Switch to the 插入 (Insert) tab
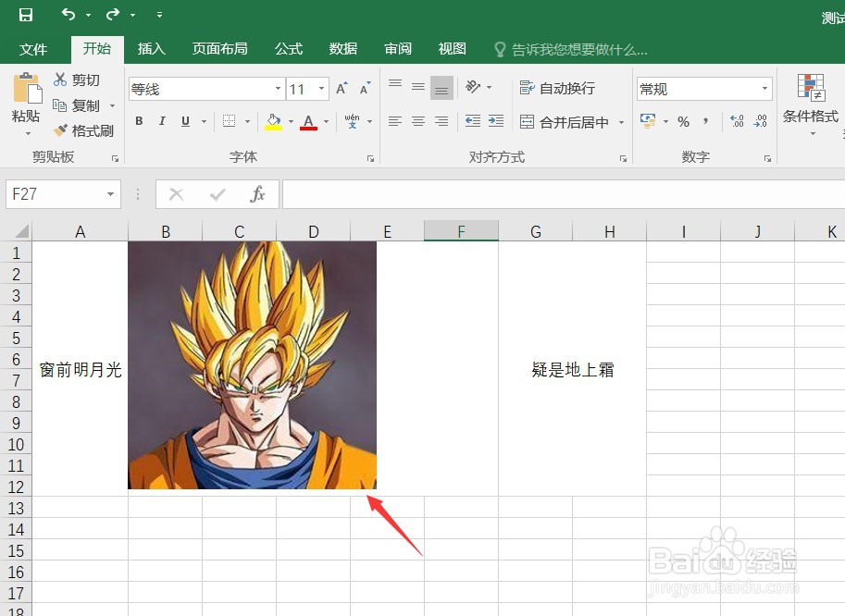This screenshot has width=845, height=616. [x=151, y=49]
